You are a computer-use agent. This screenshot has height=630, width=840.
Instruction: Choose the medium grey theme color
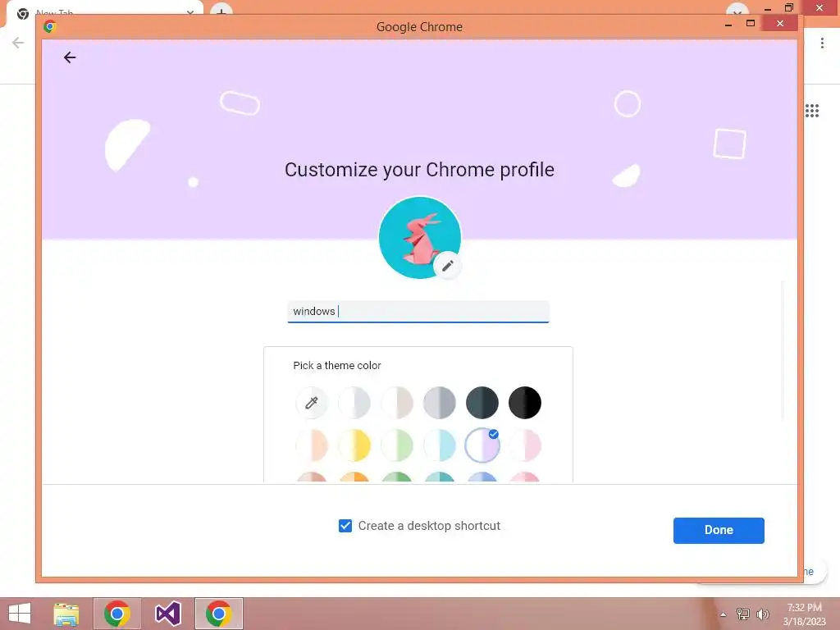click(440, 402)
